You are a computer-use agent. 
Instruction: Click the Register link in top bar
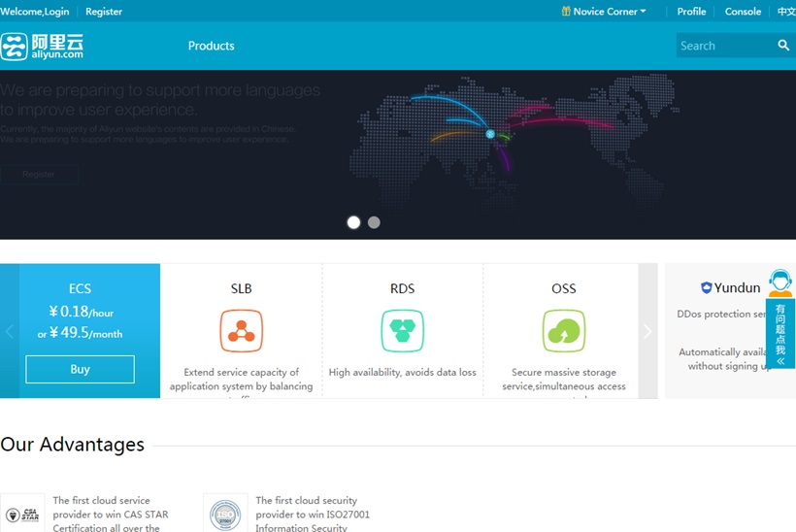click(104, 12)
